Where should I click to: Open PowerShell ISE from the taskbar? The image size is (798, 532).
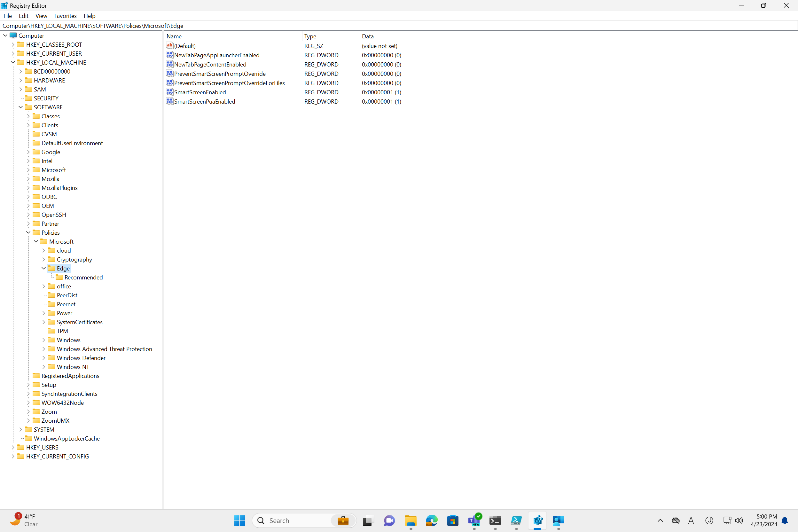(x=516, y=520)
